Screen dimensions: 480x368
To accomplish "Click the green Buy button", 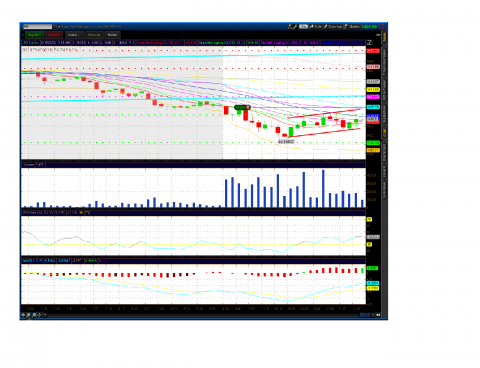I will coord(35,35).
